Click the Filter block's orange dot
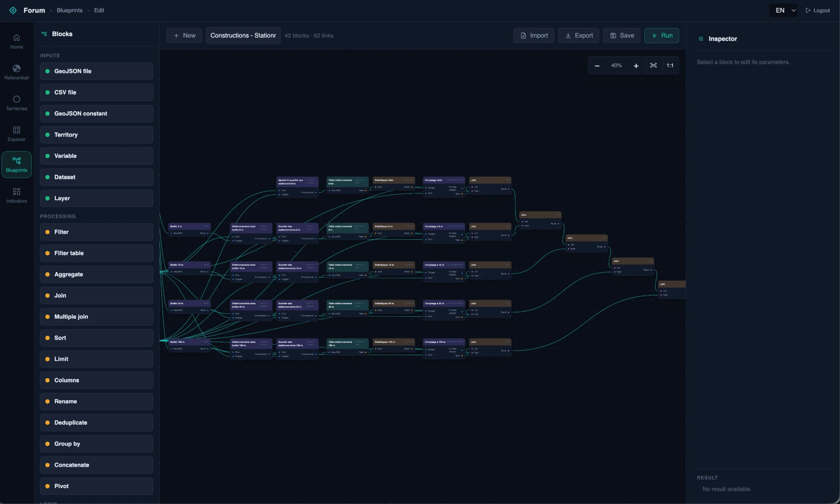The height and width of the screenshot is (504, 840). 47,232
